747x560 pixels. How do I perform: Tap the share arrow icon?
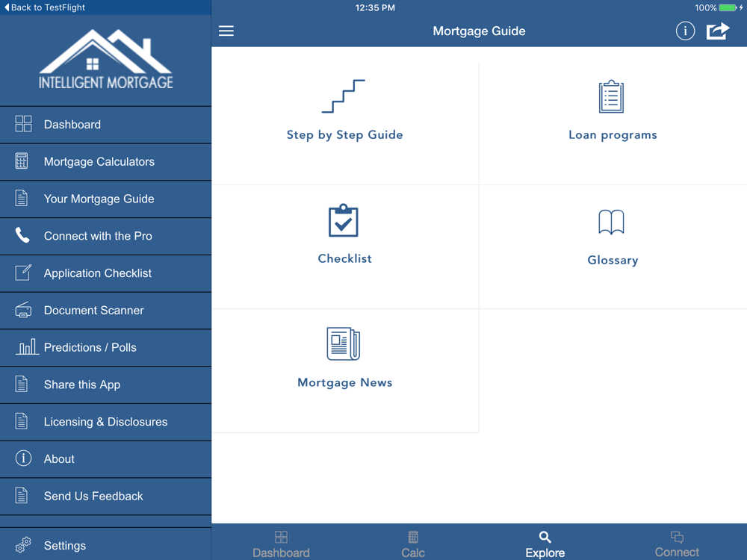click(x=717, y=31)
